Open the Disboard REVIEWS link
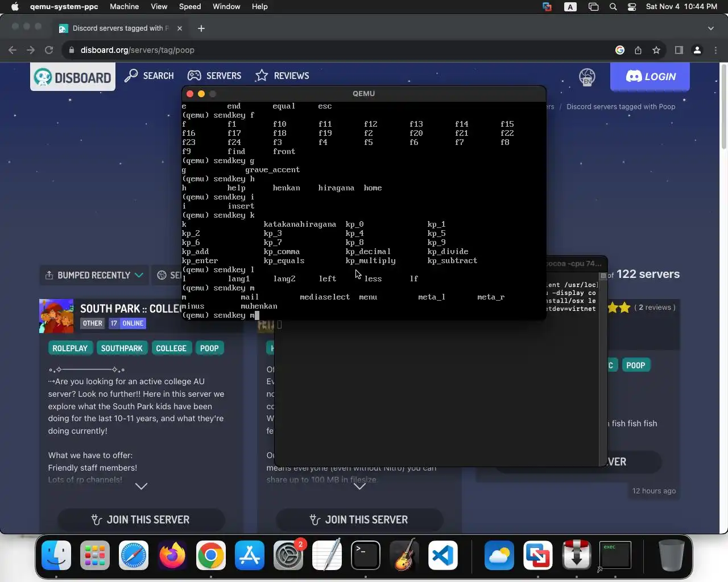Viewport: 728px width, 582px height. [x=282, y=76]
